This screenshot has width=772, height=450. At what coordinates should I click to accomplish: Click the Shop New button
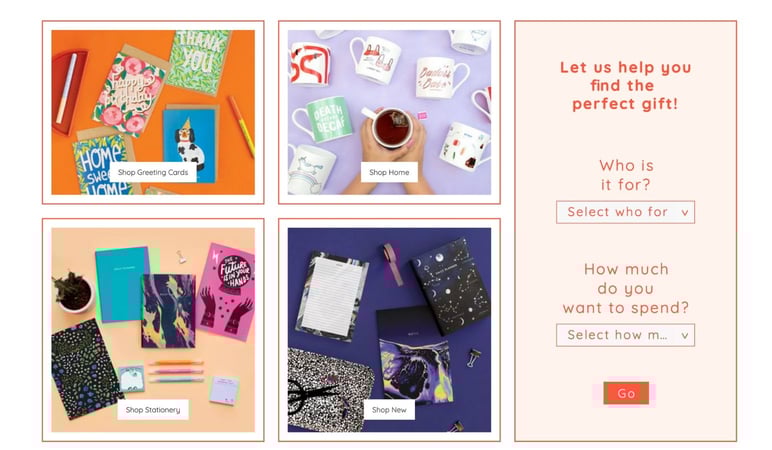click(x=389, y=410)
